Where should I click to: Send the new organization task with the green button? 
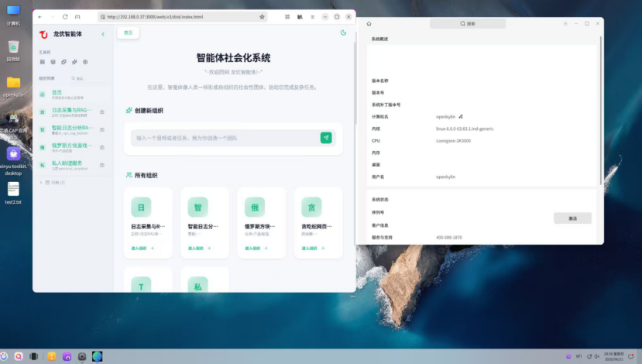pyautogui.click(x=326, y=138)
